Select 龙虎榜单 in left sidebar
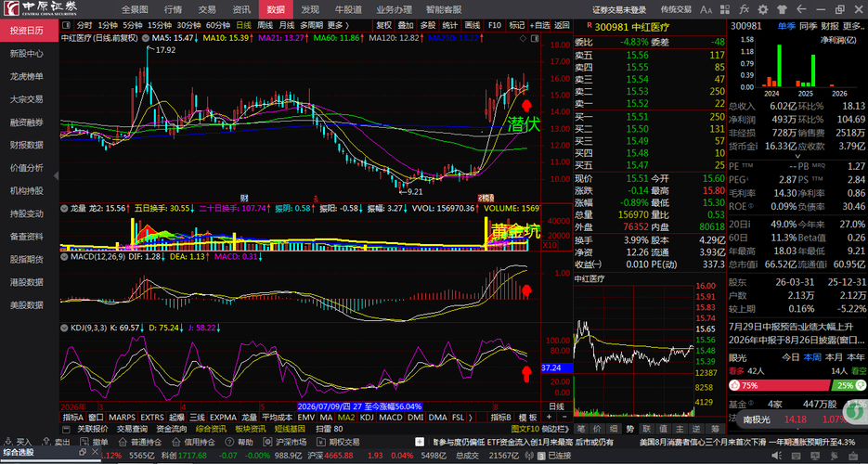 pos(27,77)
